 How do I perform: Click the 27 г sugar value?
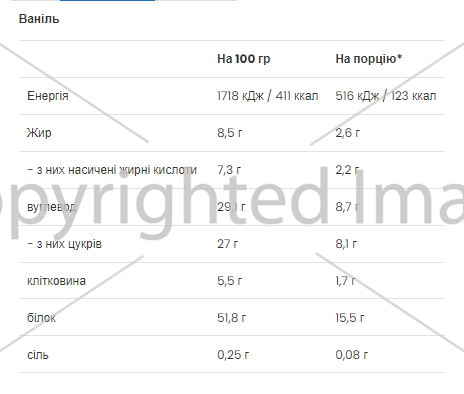[228, 244]
